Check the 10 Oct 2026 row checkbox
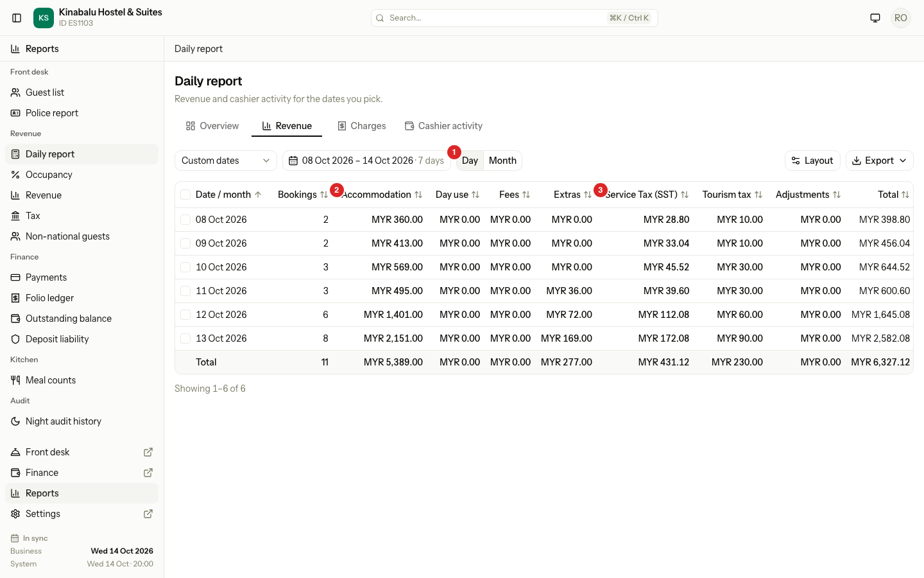 (x=185, y=267)
